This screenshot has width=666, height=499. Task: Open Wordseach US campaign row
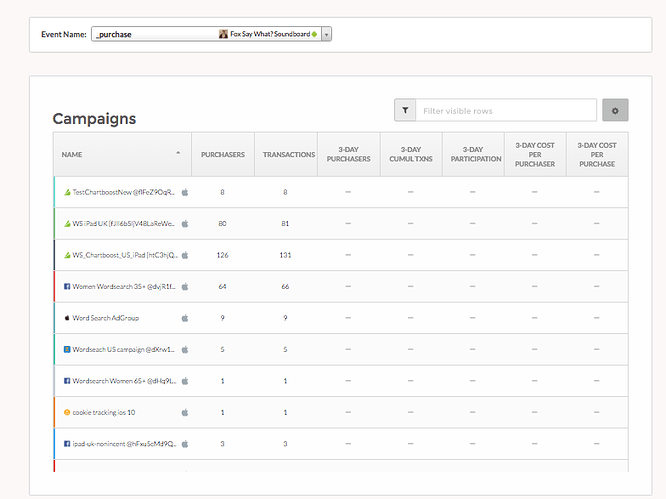pyautogui.click(x=341, y=349)
